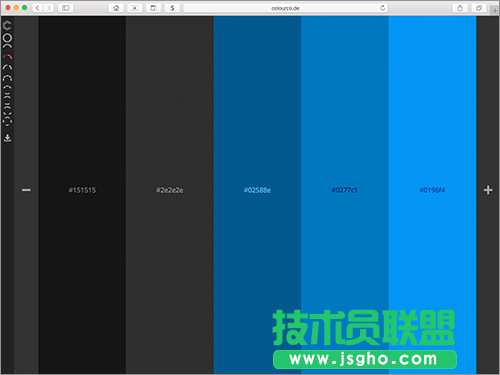This screenshot has height=375, width=500.
Task: Go forward to next page
Action: [49, 8]
